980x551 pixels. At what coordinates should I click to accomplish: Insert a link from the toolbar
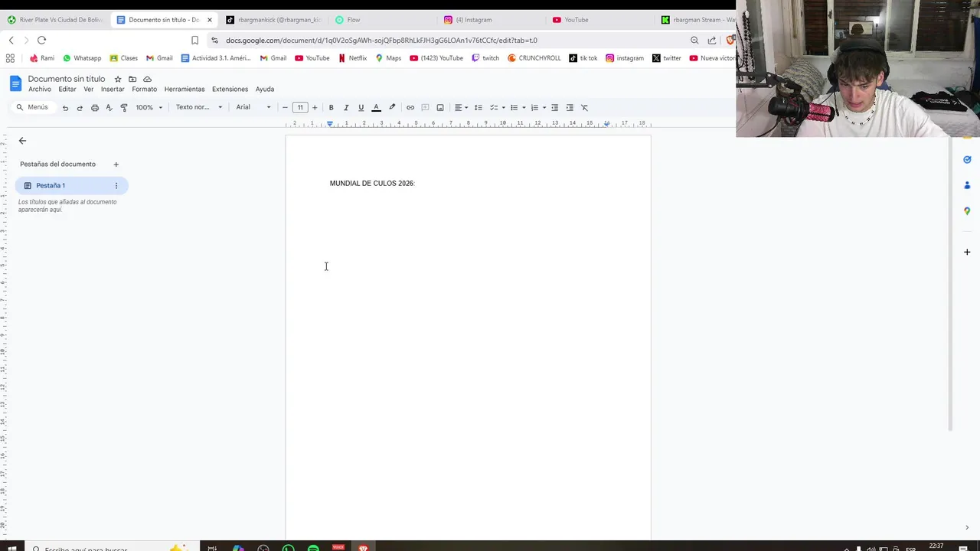click(410, 108)
